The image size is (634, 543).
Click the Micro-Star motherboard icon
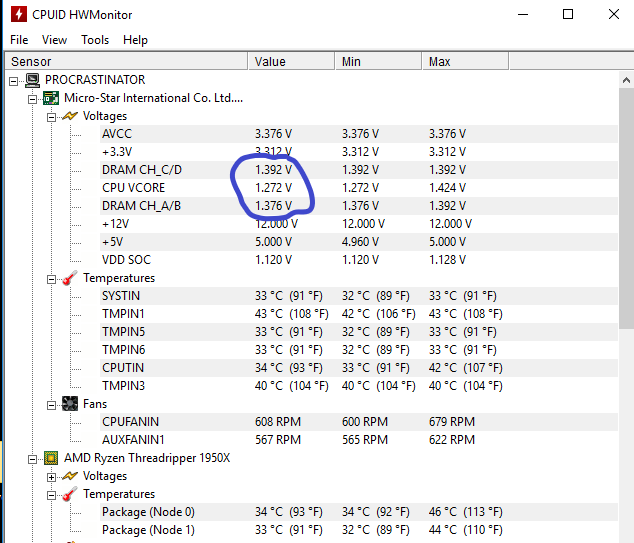[51, 98]
